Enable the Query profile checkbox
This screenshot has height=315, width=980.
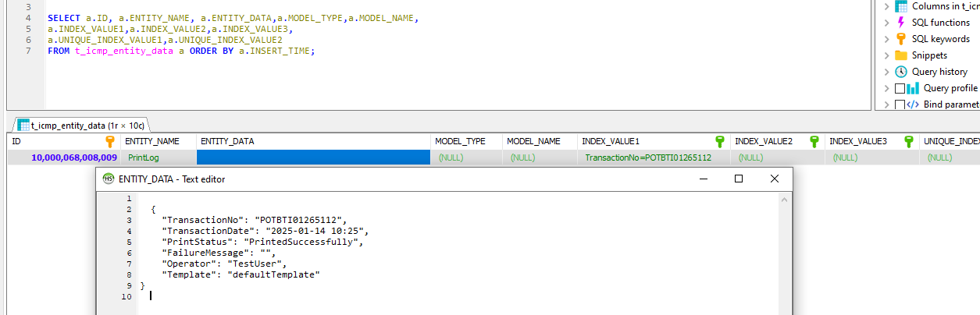tap(900, 88)
